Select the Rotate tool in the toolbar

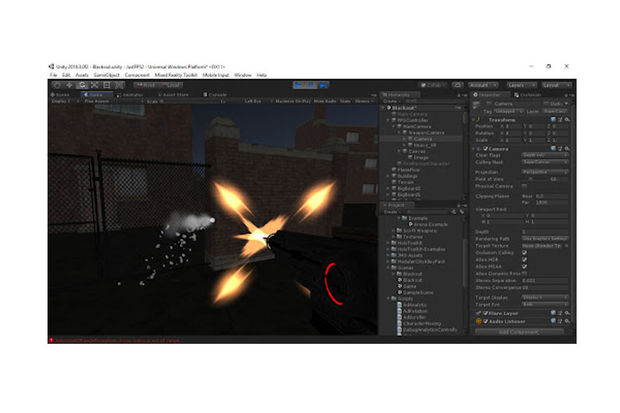80,85
